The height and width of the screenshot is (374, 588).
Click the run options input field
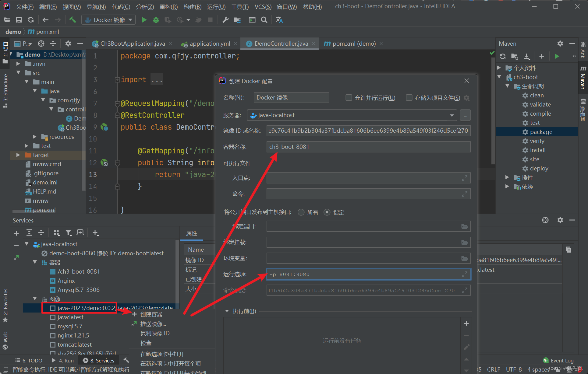368,274
